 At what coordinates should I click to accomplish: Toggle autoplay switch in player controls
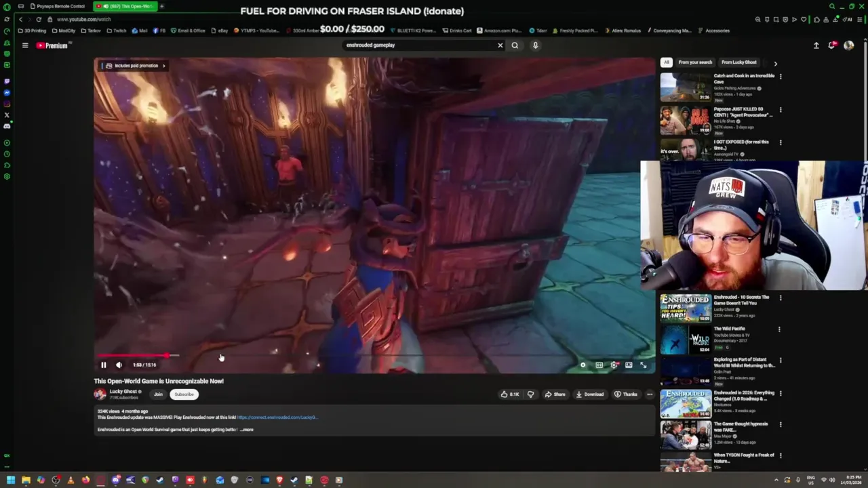pos(583,365)
